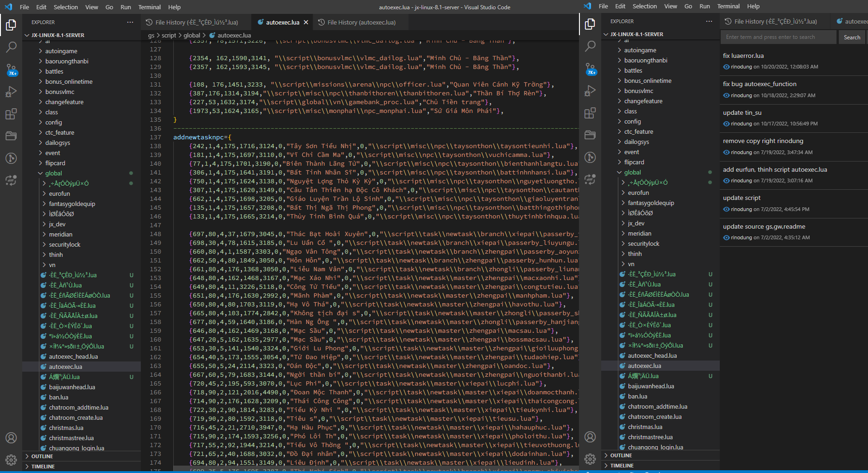The width and height of the screenshot is (868, 473).
Task: Open Explorer more actions in left window
Action: coord(130,22)
